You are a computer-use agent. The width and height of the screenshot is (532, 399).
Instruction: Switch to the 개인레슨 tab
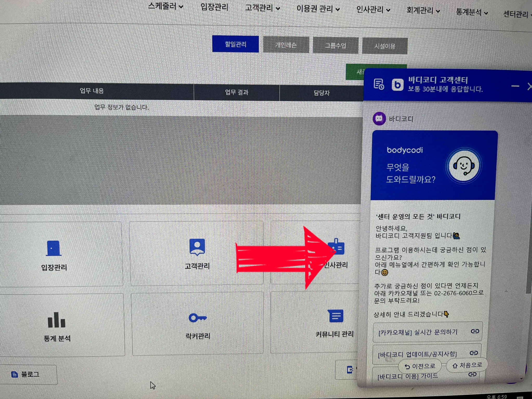[x=286, y=45]
